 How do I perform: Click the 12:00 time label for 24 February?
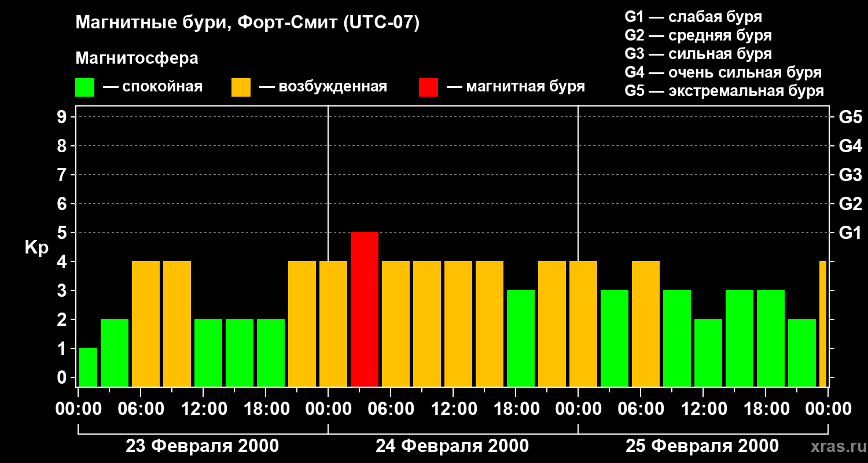[x=454, y=409]
